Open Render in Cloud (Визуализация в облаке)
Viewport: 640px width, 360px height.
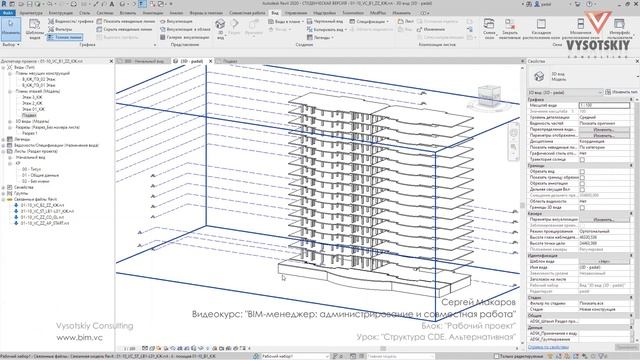pyautogui.click(x=185, y=29)
